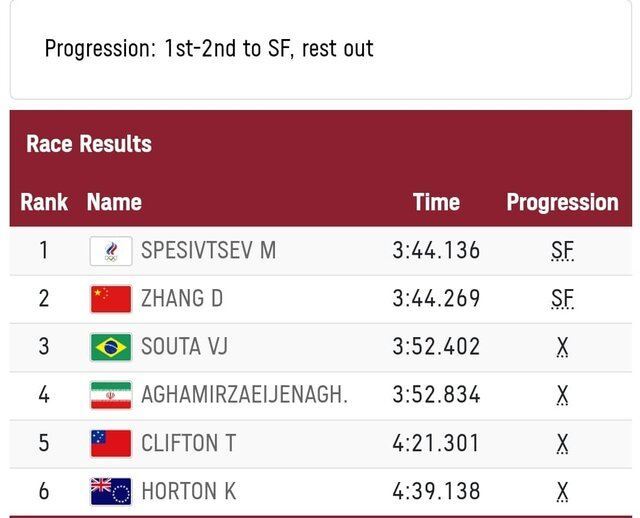Image resolution: width=640 pixels, height=518 pixels.
Task: Select the SOUTA VJ name link
Action: click(187, 347)
